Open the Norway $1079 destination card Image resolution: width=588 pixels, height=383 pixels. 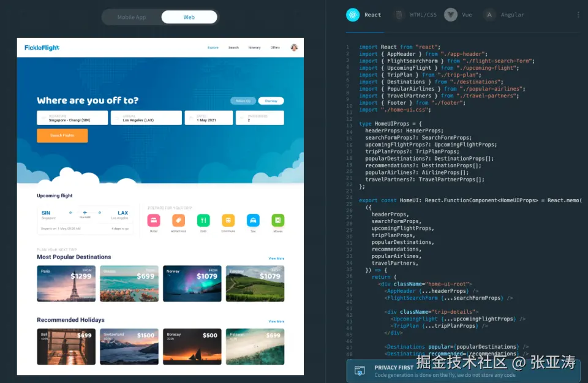(192, 284)
